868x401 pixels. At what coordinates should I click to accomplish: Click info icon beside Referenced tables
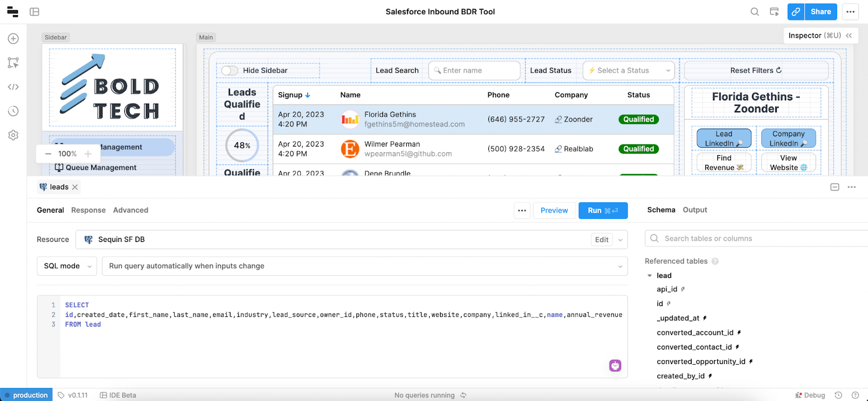click(x=715, y=261)
